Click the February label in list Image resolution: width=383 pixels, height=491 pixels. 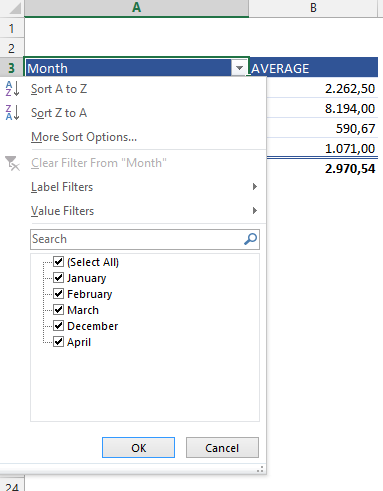click(x=90, y=294)
